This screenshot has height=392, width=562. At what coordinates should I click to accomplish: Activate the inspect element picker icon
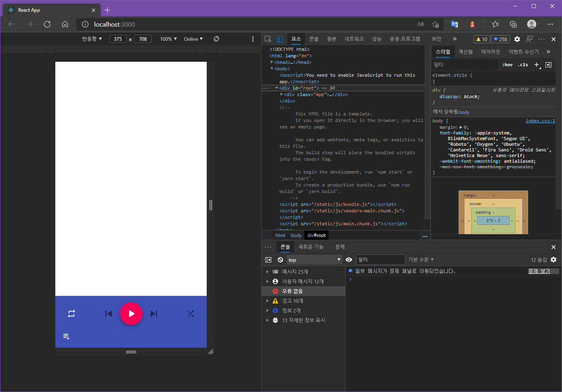click(268, 39)
